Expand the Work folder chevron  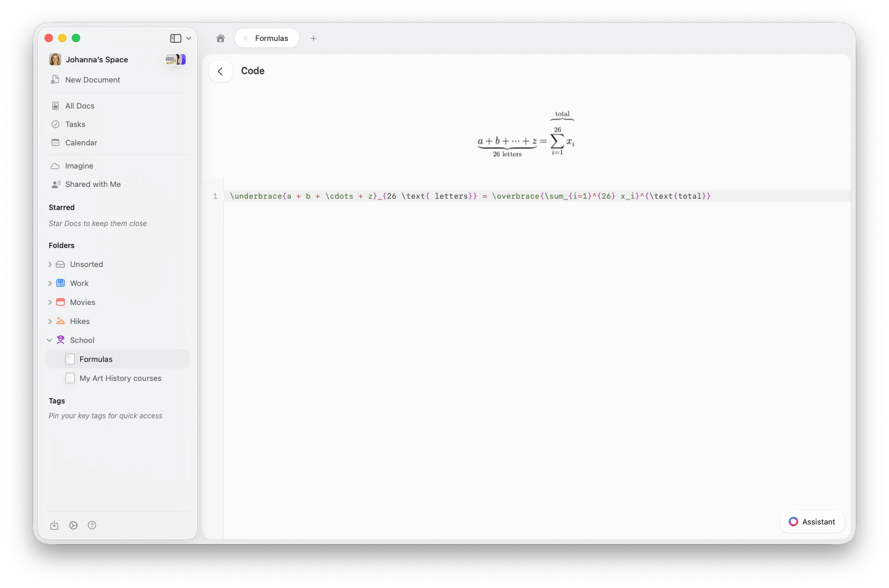50,284
